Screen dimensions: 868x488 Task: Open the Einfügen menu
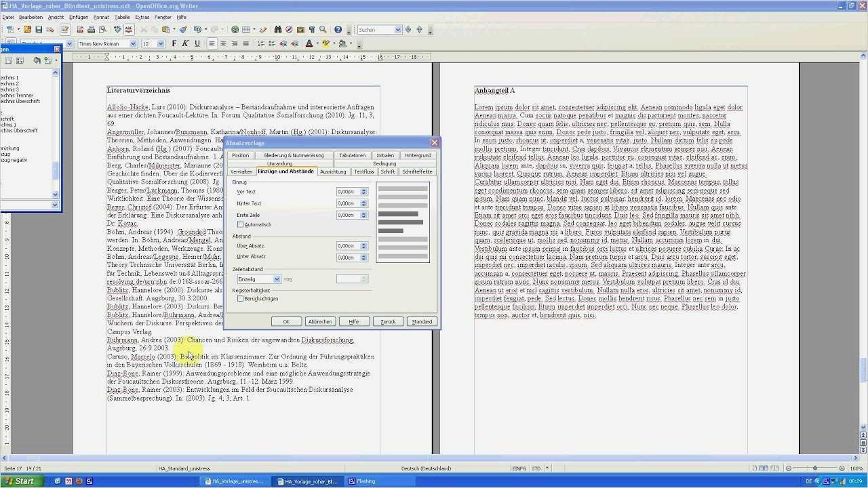79,17
